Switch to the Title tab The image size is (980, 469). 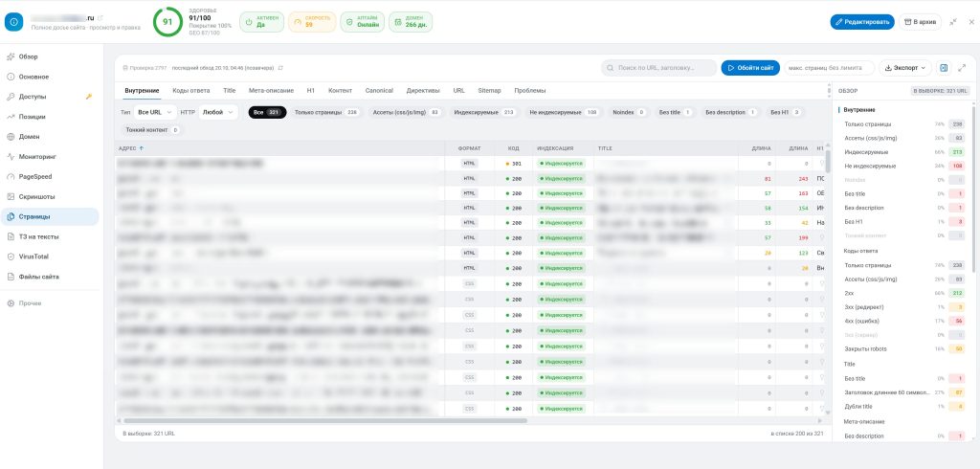[230, 91]
